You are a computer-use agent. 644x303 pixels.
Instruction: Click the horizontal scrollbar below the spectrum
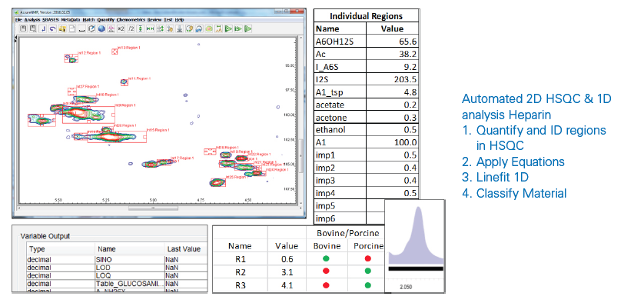[x=158, y=208]
